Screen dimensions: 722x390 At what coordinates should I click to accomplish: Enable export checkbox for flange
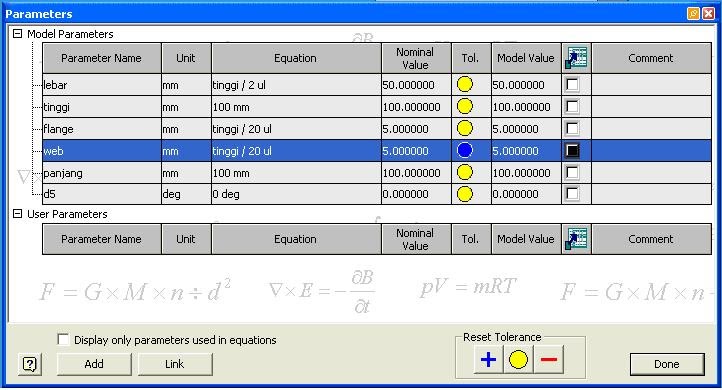[572, 128]
